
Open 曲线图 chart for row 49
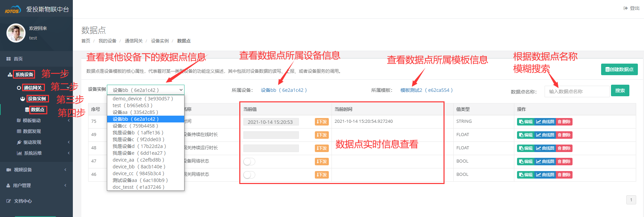[x=545, y=135]
